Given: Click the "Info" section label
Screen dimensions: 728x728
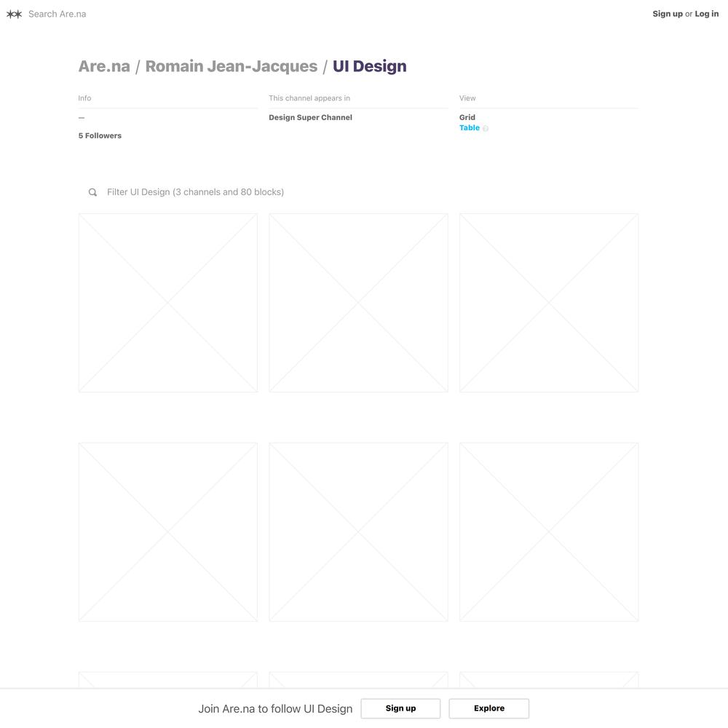Looking at the screenshot, I should 84,98.
